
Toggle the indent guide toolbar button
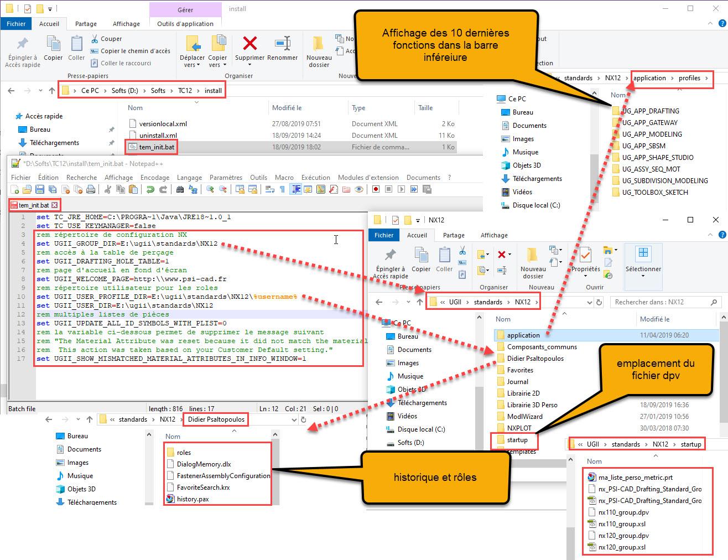pyautogui.click(x=296, y=189)
